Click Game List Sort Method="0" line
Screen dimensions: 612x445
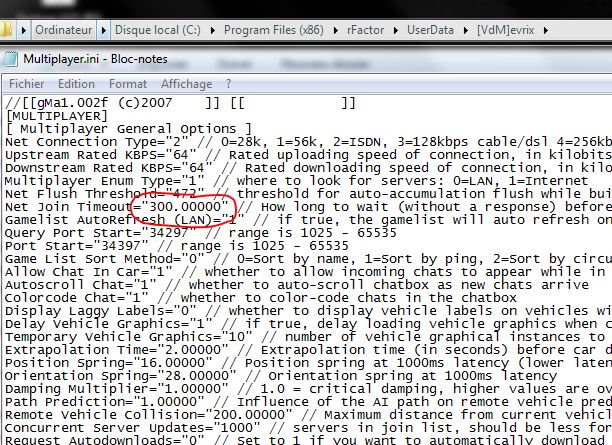pos(308,259)
